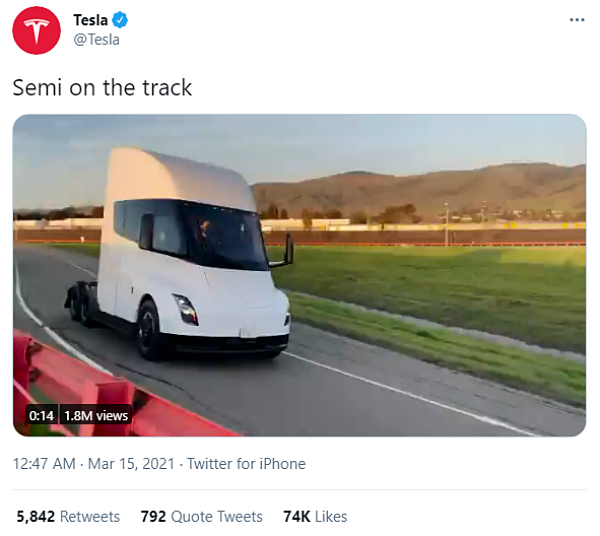Screen dimensions: 600x536
Task: Open the tweet's three-dot more menu
Action: click(x=577, y=20)
